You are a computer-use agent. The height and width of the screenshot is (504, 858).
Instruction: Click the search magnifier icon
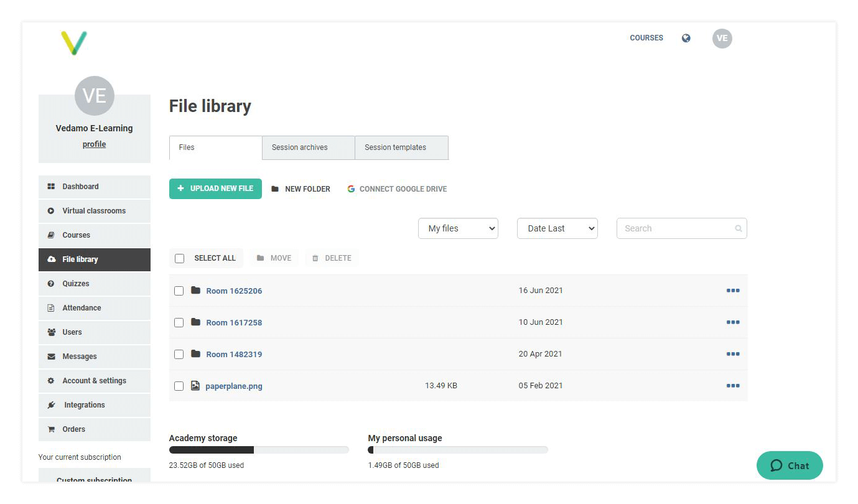[739, 228]
